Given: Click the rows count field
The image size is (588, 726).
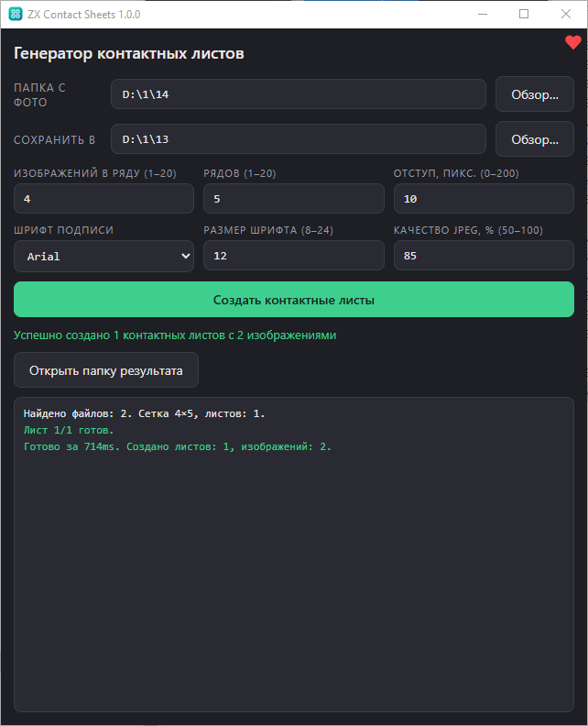Looking at the screenshot, I should point(294,199).
